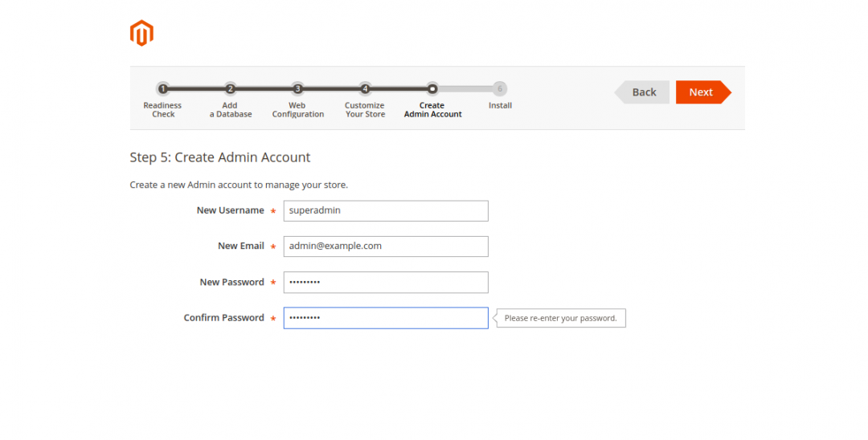Viewport: 868px width, 440px height.
Task: Click the Web Configuration step label
Action: tap(298, 109)
